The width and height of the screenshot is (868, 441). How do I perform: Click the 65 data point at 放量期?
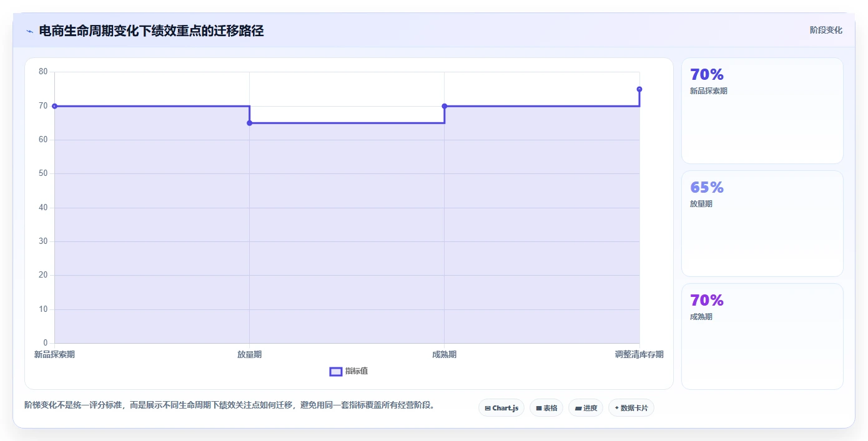[x=250, y=123]
